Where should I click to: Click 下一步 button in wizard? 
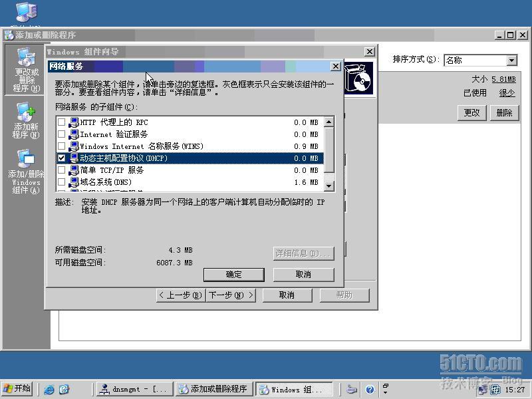[231, 295]
